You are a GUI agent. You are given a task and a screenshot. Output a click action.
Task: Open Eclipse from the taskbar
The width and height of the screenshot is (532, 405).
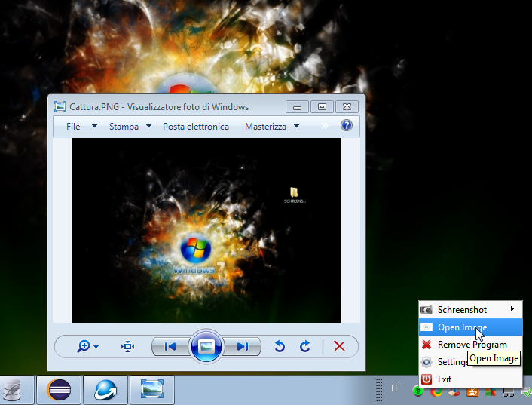(59, 390)
